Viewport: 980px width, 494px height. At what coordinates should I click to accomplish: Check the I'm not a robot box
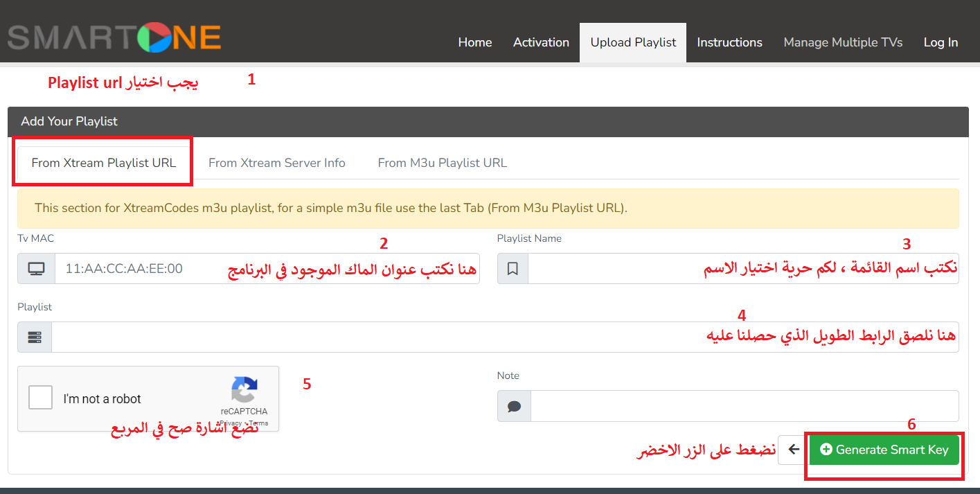pos(40,398)
